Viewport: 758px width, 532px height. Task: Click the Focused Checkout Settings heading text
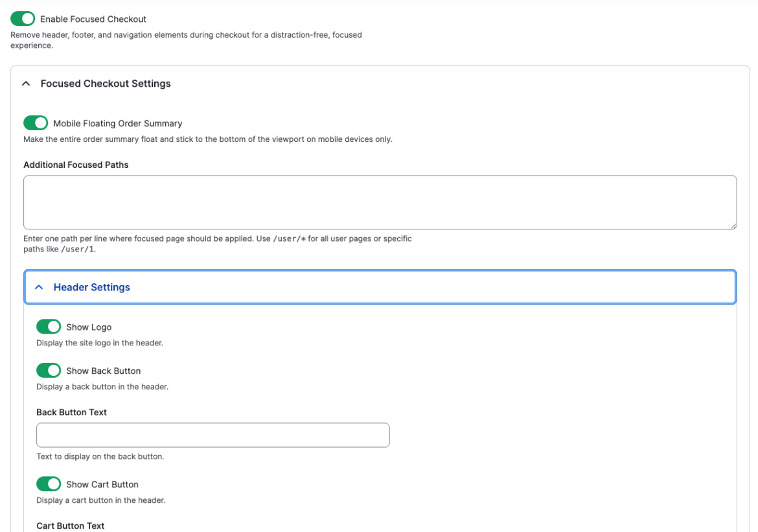[106, 83]
